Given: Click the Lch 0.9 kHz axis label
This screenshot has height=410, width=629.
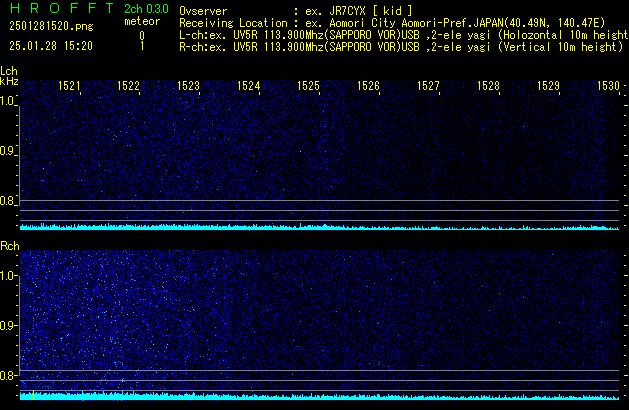Looking at the screenshot, I should pos(7,151).
